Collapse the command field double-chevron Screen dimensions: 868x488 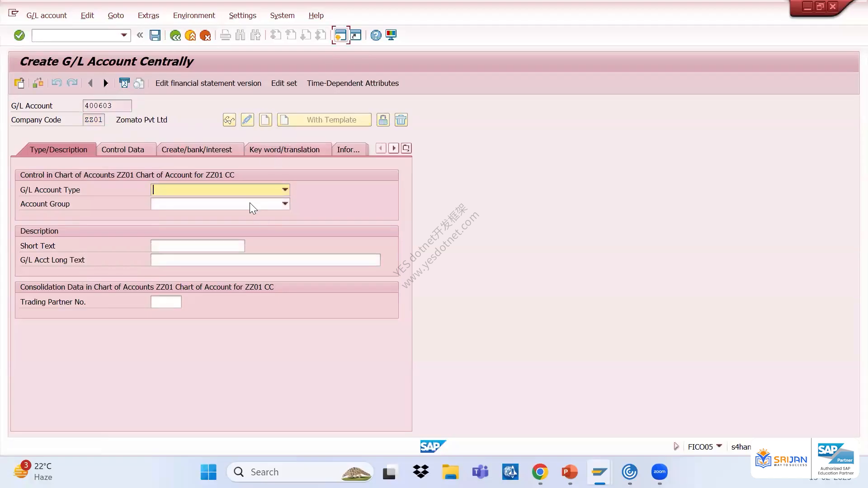140,35
